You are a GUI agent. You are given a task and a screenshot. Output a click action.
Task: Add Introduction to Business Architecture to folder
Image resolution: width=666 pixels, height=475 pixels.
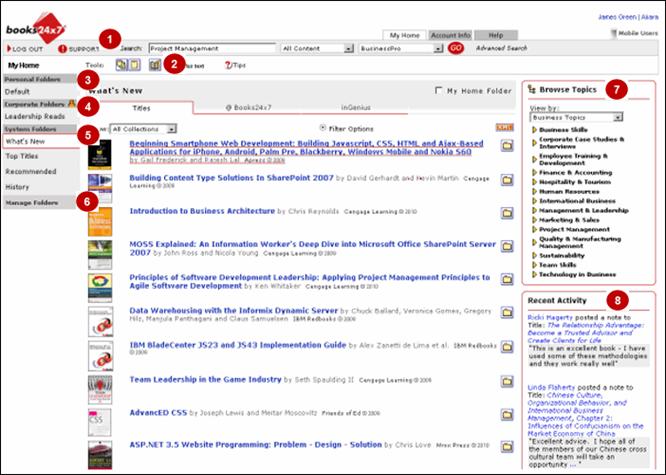(x=506, y=213)
